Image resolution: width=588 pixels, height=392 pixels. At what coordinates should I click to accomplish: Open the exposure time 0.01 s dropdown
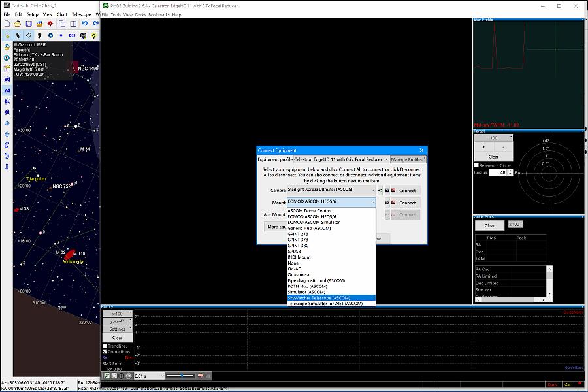point(150,376)
